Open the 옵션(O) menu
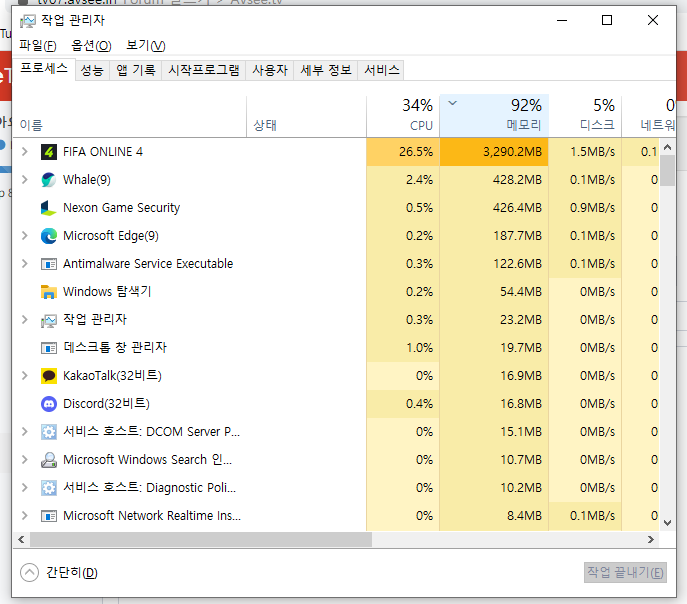 [x=91, y=46]
